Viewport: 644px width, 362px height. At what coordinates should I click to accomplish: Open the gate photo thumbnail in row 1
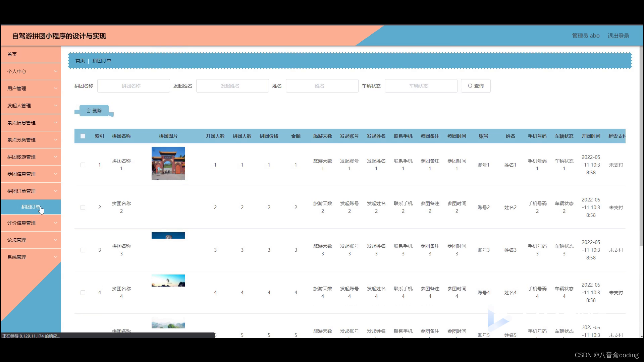[168, 164]
